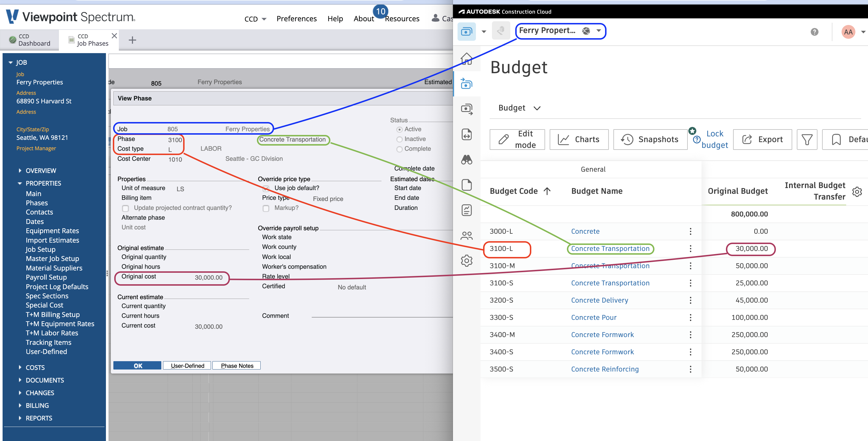868x441 pixels.
Task: Open the reports checklist sidebar icon
Action: coord(466,210)
